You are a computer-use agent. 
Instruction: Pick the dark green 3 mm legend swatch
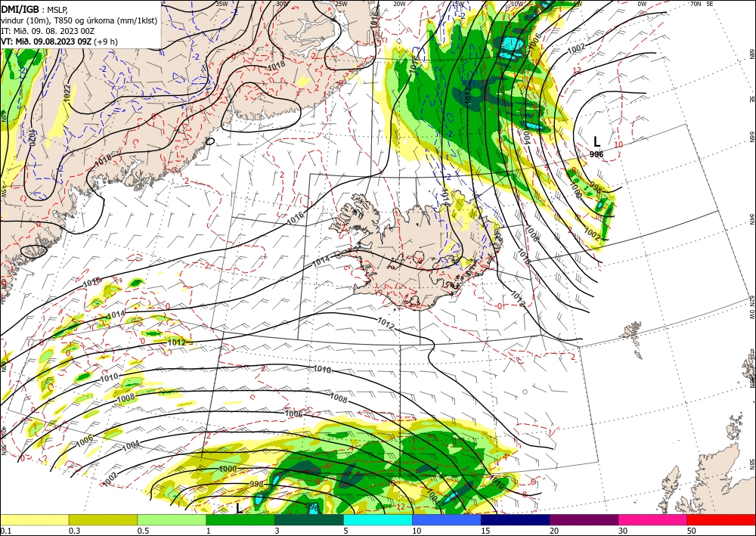tap(309, 519)
